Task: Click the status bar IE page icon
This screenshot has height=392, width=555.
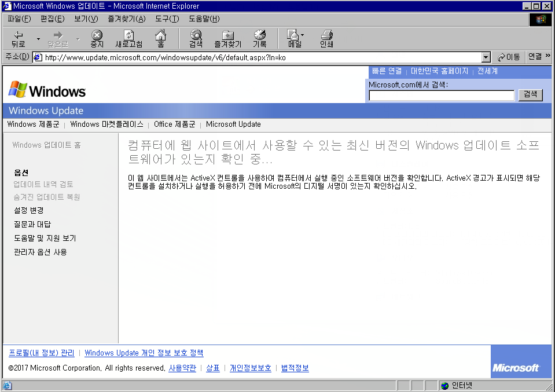Action: pyautogui.click(x=7, y=385)
